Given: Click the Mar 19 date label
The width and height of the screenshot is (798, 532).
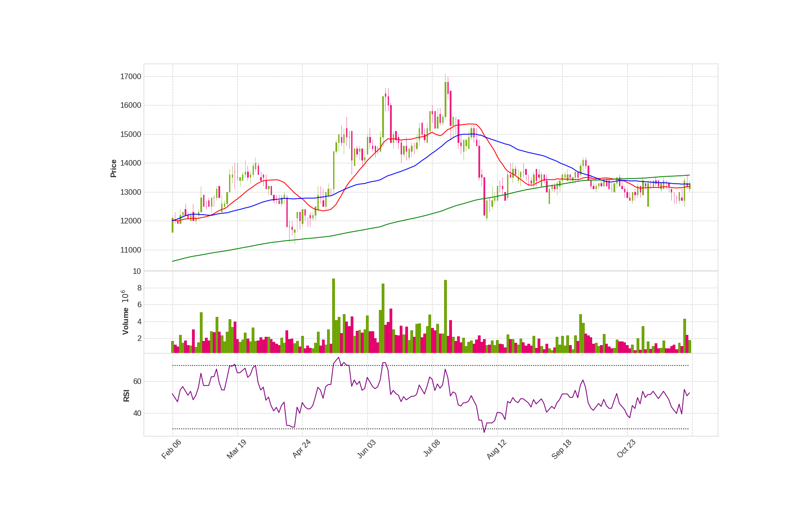Looking at the screenshot, I should pyautogui.click(x=236, y=449).
